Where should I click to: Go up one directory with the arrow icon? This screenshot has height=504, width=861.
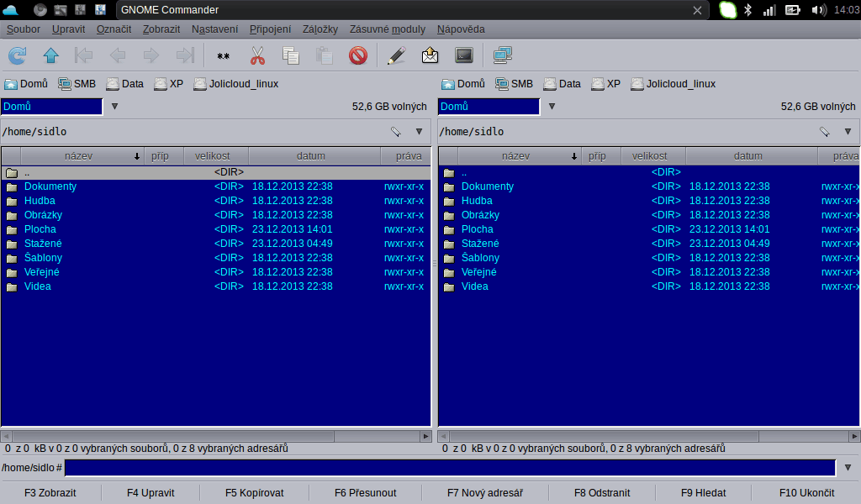(x=50, y=56)
